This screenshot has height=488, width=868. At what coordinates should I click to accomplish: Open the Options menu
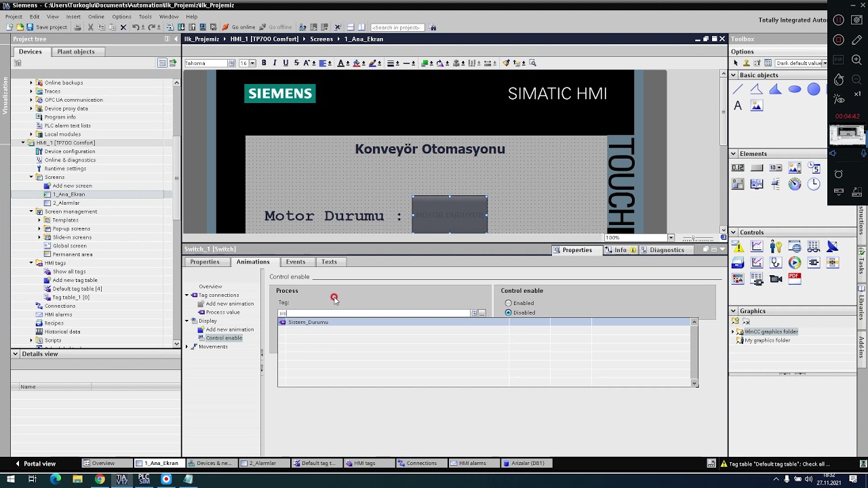122,16
